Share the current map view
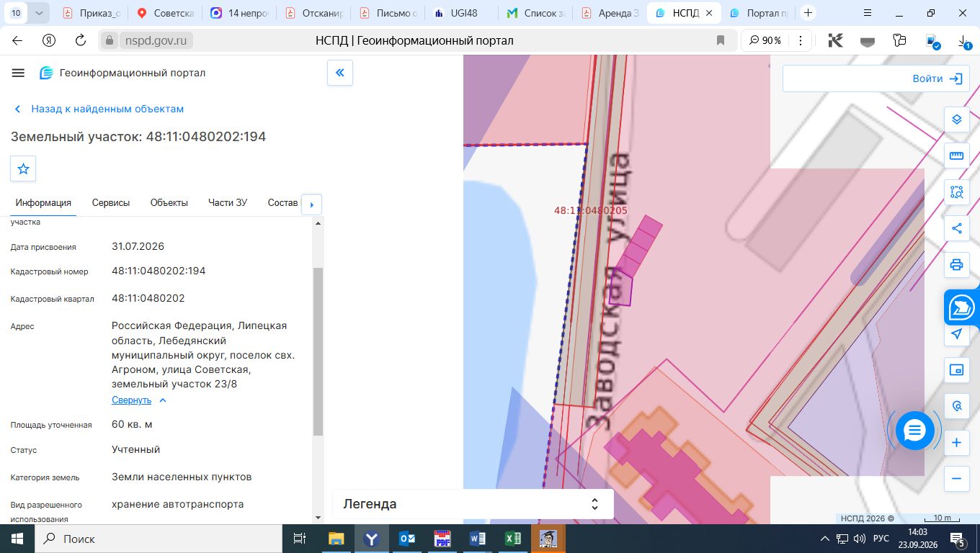Screen dimensions: 980x553 tap(957, 228)
